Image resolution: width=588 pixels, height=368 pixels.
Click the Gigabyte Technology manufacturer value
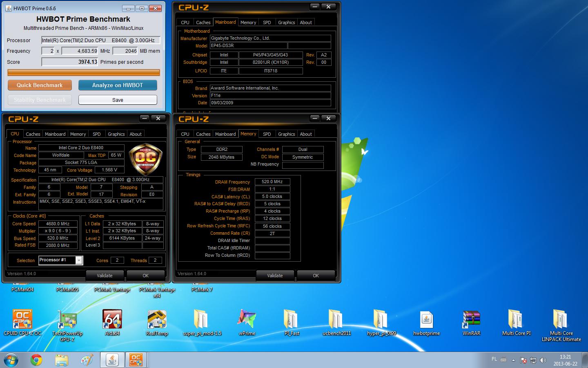(x=270, y=38)
